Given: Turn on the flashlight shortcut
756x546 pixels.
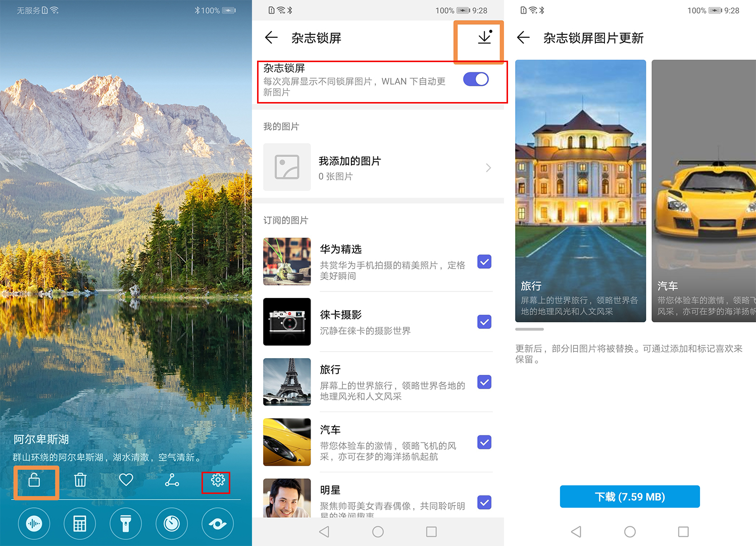Looking at the screenshot, I should [x=126, y=524].
